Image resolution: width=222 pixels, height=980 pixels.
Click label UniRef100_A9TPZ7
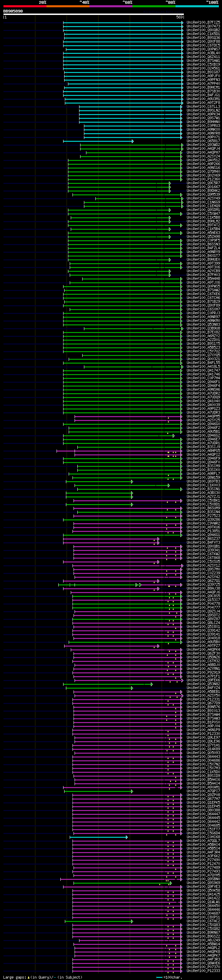coord(203,646)
